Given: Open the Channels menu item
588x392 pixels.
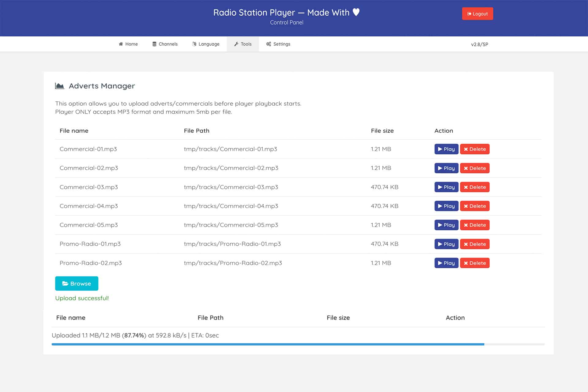Looking at the screenshot, I should point(165,44).
